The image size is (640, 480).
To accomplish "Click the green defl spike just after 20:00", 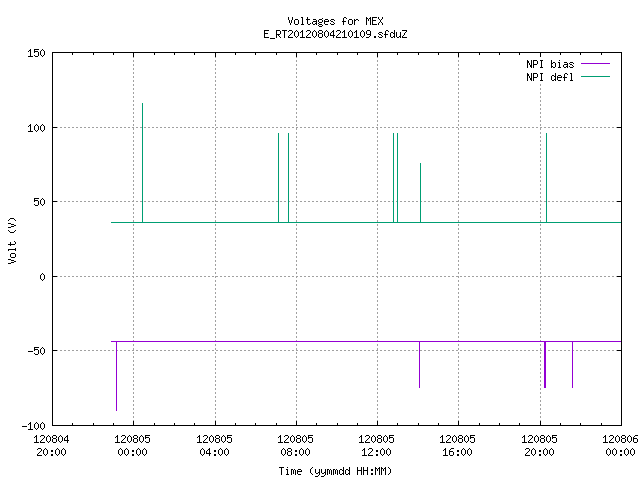I will point(547,178).
